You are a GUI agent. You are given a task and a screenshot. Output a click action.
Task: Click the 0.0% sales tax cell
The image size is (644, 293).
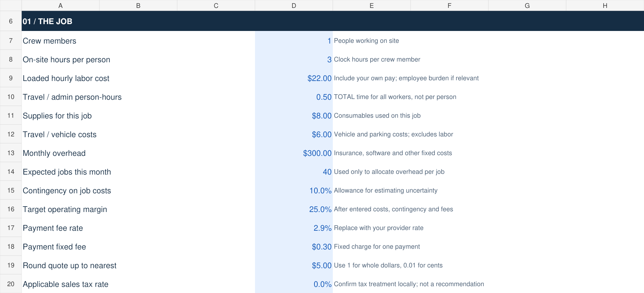click(x=294, y=284)
